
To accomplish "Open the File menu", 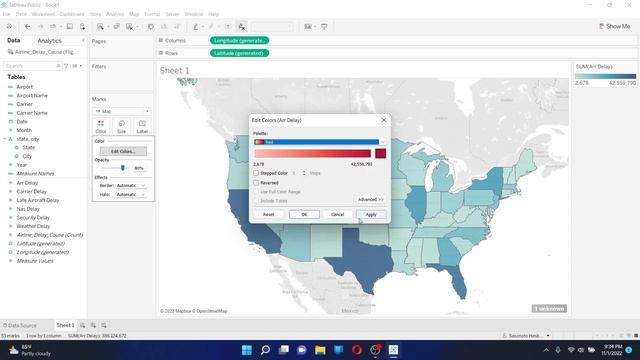I will (x=7, y=14).
